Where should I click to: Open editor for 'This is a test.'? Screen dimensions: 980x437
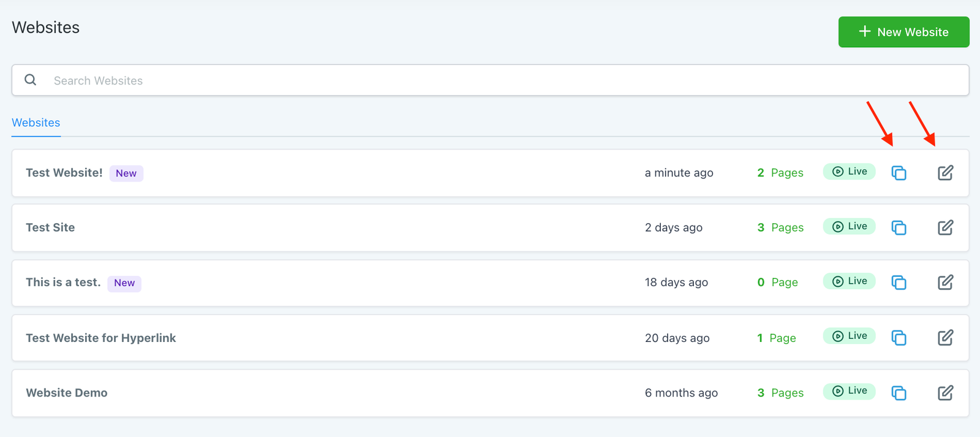pyautogui.click(x=945, y=282)
